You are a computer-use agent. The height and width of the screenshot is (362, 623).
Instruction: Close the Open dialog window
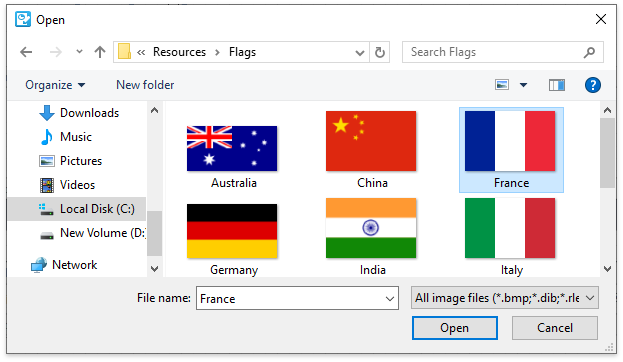[601, 19]
